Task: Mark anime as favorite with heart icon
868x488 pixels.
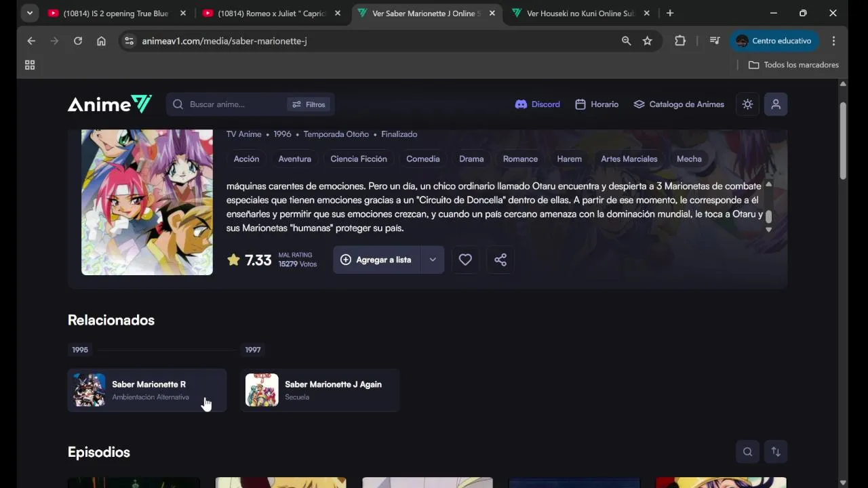Action: [465, 260]
